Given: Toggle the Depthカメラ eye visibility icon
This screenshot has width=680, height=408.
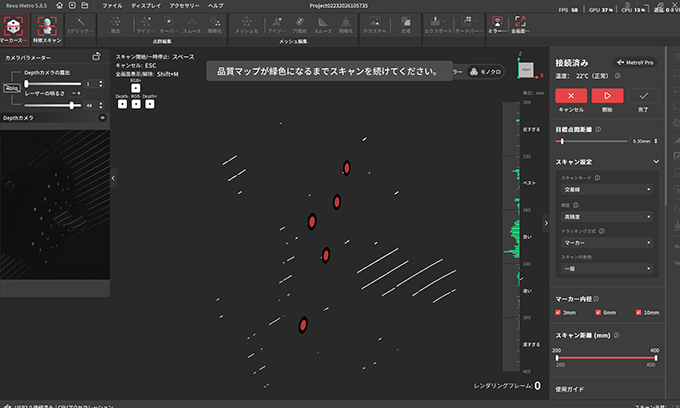Looking at the screenshot, I should tap(102, 118).
